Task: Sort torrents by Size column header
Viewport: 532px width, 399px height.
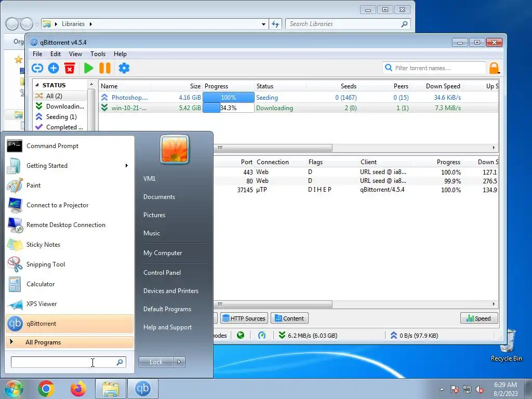Action: coord(177,86)
